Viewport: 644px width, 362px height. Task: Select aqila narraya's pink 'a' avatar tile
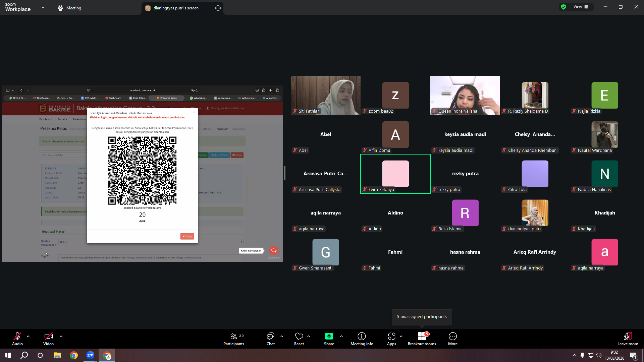tap(605, 252)
